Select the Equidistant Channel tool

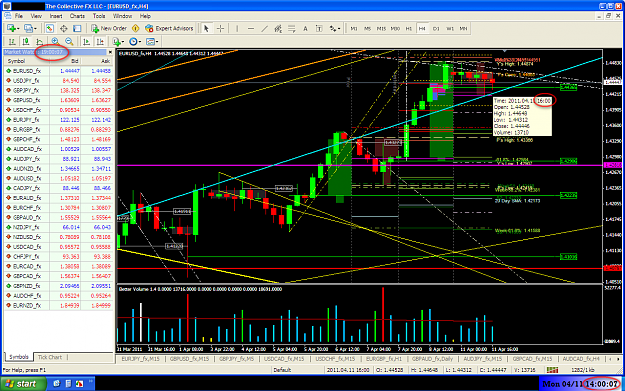(278, 28)
